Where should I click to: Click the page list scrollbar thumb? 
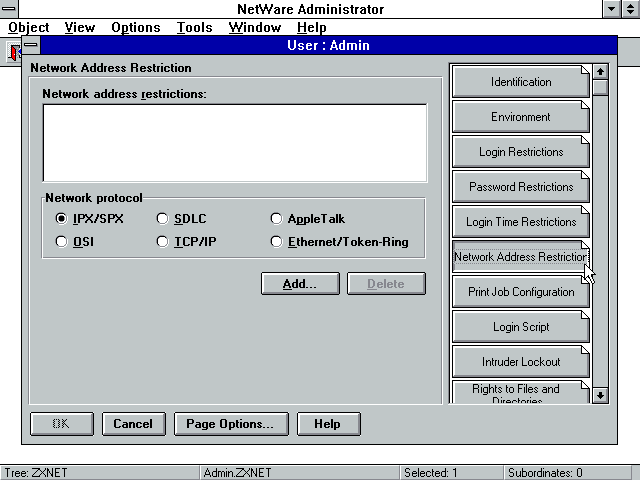[600, 87]
